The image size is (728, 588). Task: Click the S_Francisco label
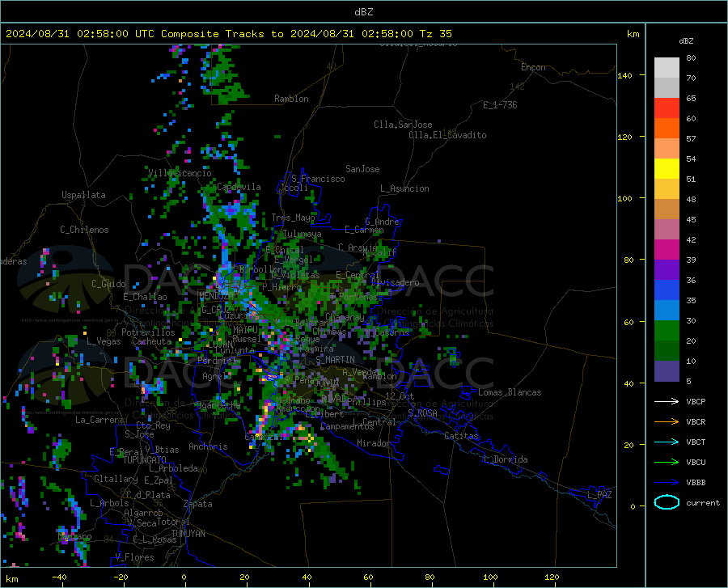pos(318,179)
